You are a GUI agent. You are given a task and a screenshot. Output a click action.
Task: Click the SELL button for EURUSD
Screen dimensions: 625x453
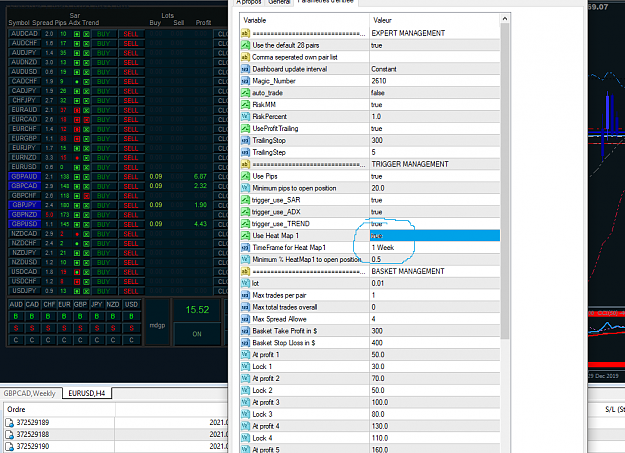(131, 167)
